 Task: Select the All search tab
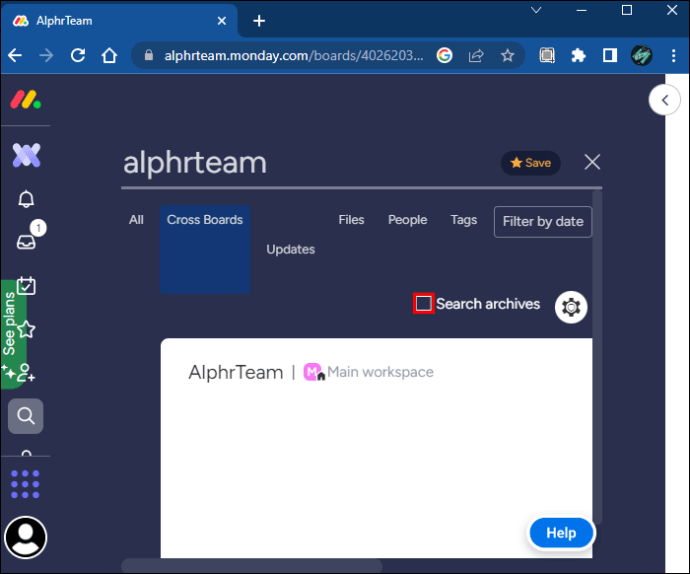click(x=136, y=220)
